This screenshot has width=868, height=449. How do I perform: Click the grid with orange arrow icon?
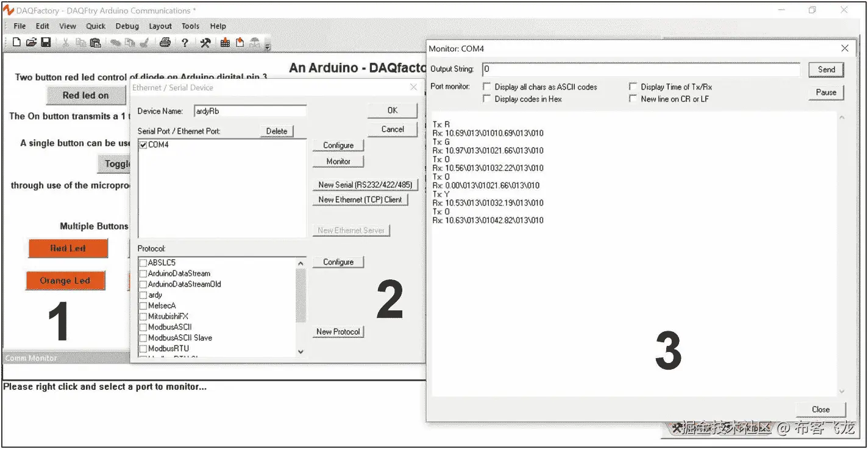(225, 42)
